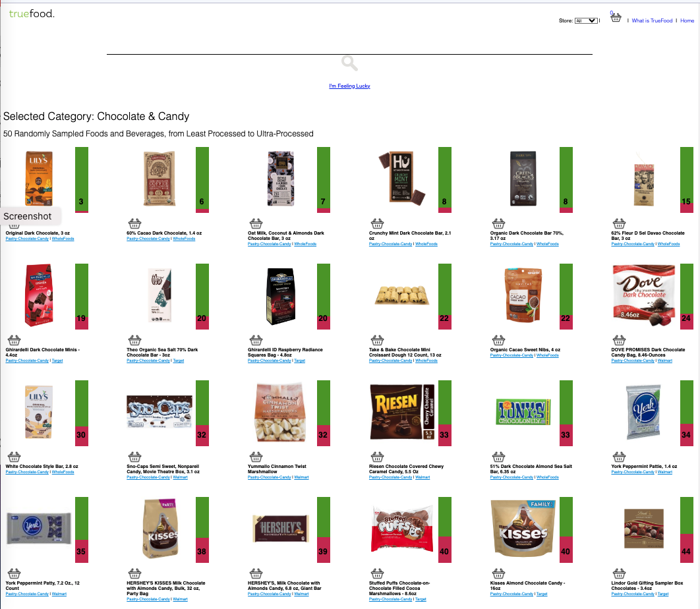Image resolution: width=700 pixels, height=609 pixels.
Task: Add Yummallo Cinnamon Twist Marshmallow to basket
Action: coord(256,457)
